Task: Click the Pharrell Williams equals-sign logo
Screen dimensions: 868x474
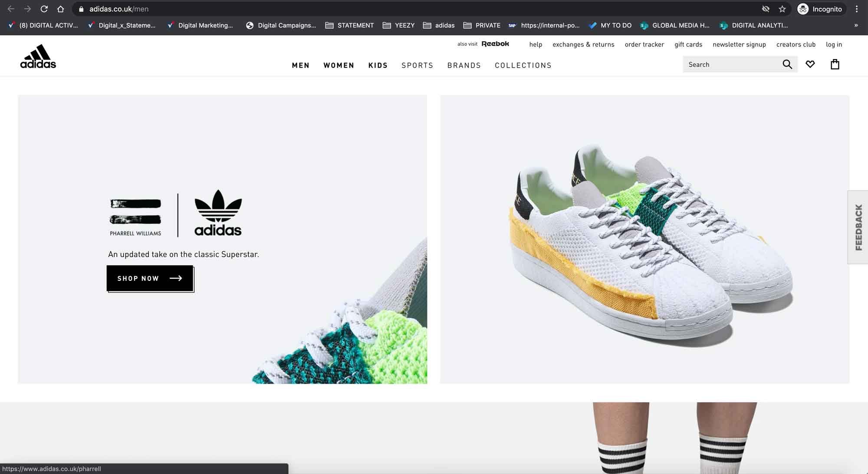Action: pos(135,217)
